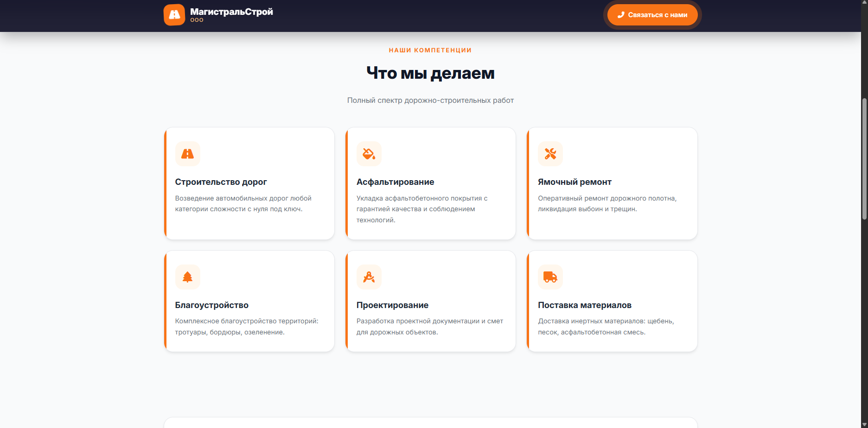
Task: Click the page vertical scrollbar thumb
Action: [x=864, y=159]
